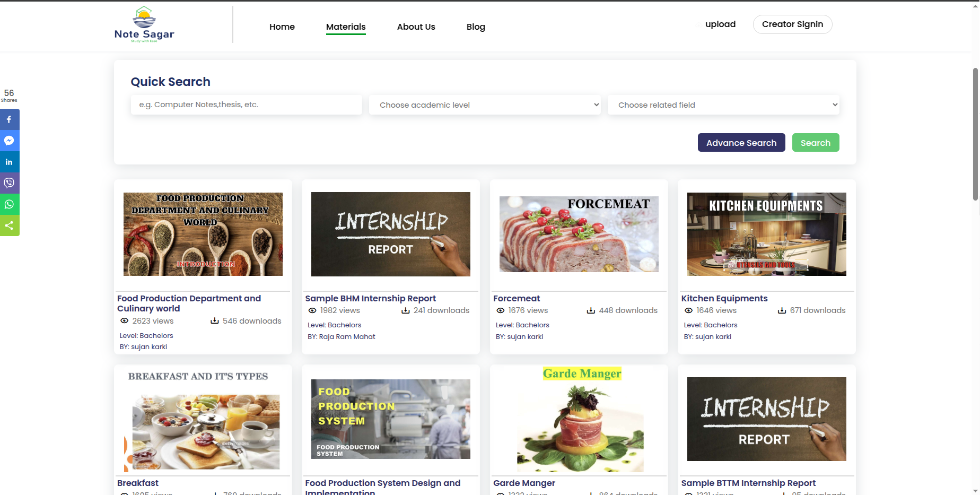Share via Viber icon
The height and width of the screenshot is (495, 980).
pos(9,183)
